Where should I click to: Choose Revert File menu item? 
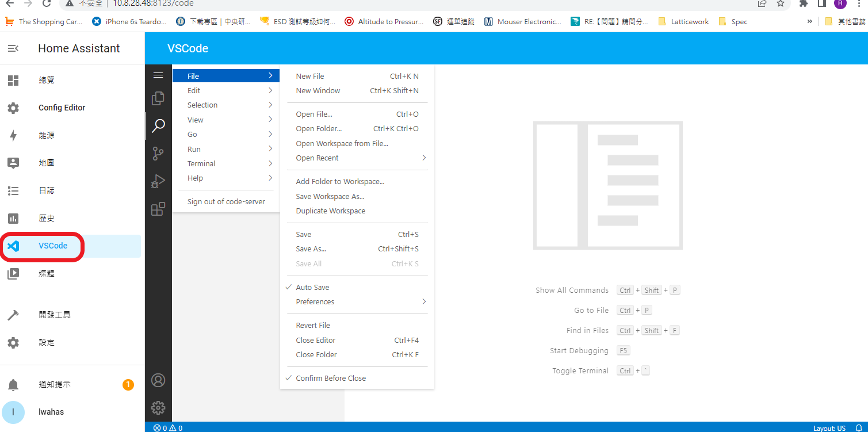pos(357,325)
